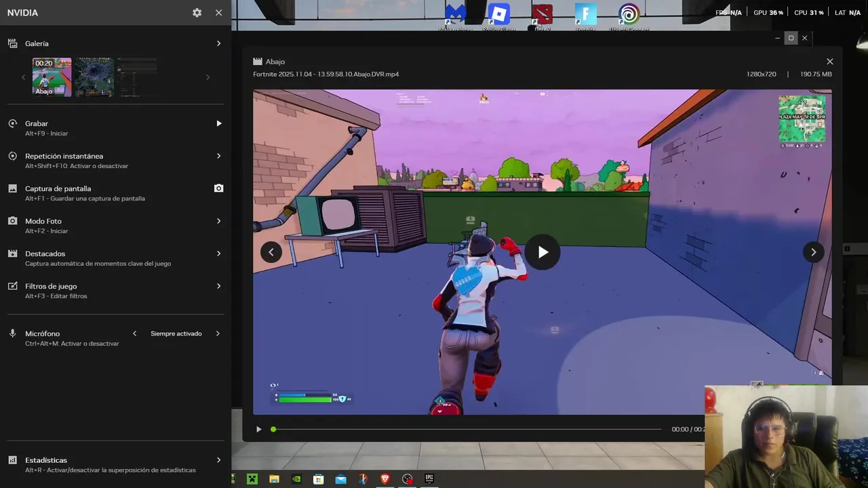Go to previous gallery thumbnails
This screenshot has width=868, height=488.
23,77
